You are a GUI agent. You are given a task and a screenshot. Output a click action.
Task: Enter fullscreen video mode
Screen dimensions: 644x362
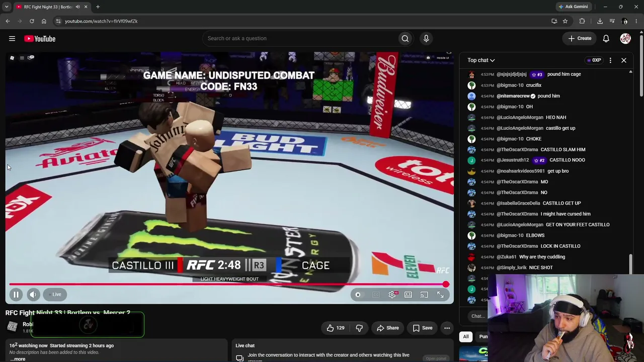coord(440,295)
